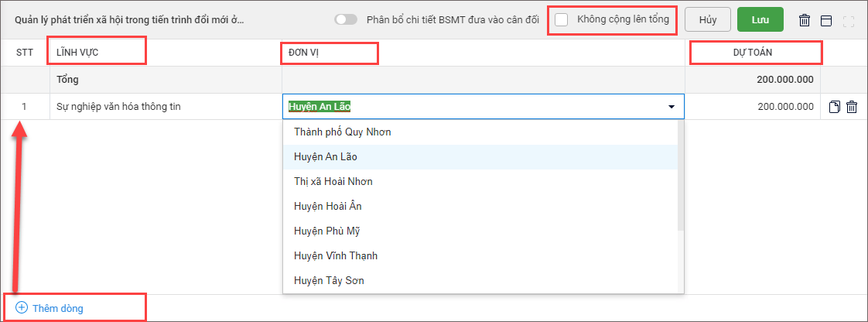Viewport: 868px width, 322px height.
Task: Delete row 1 using its trash icon
Action: point(852,108)
